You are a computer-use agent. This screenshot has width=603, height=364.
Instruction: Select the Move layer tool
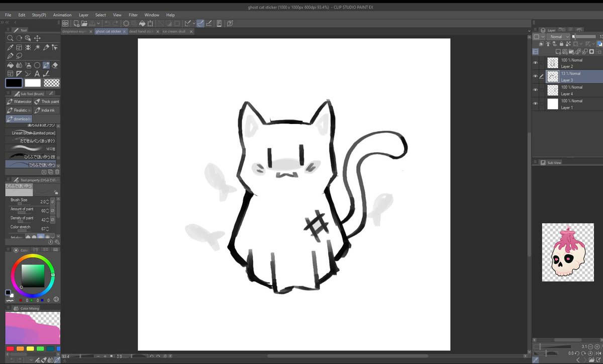[x=37, y=38]
